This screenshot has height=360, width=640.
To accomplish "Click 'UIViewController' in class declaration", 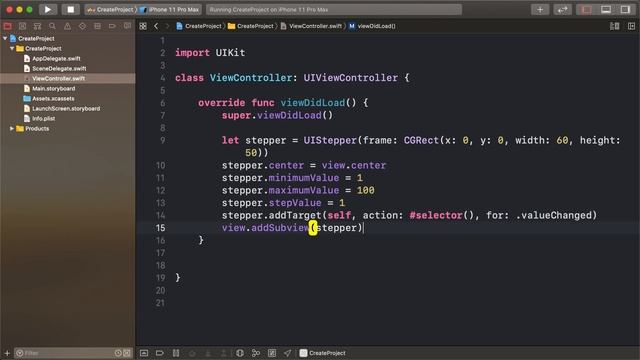I will [350, 78].
